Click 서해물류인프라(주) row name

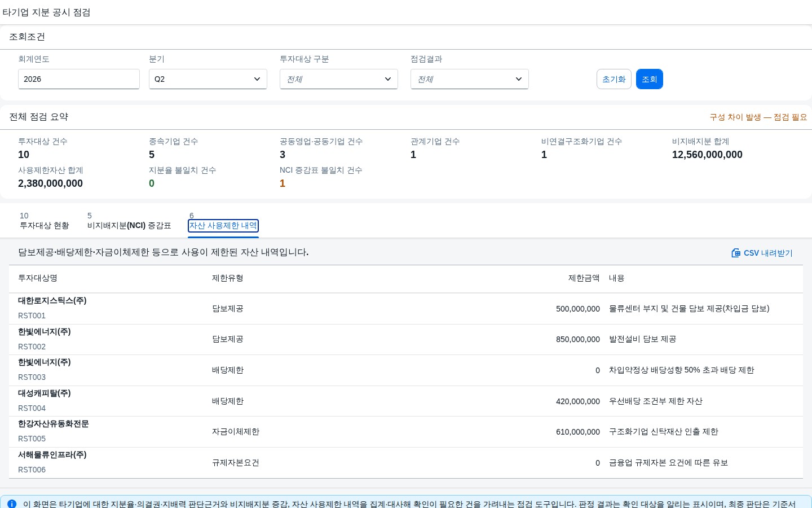(52, 455)
